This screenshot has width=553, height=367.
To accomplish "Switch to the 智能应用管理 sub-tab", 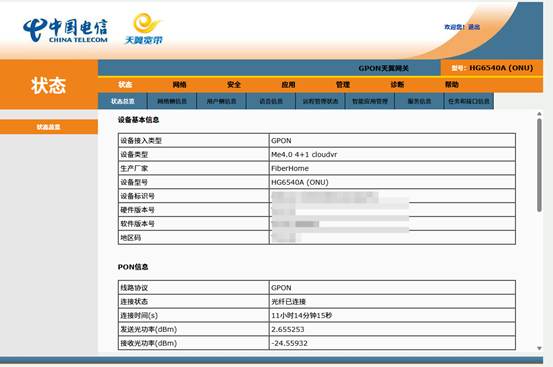I will (x=370, y=101).
